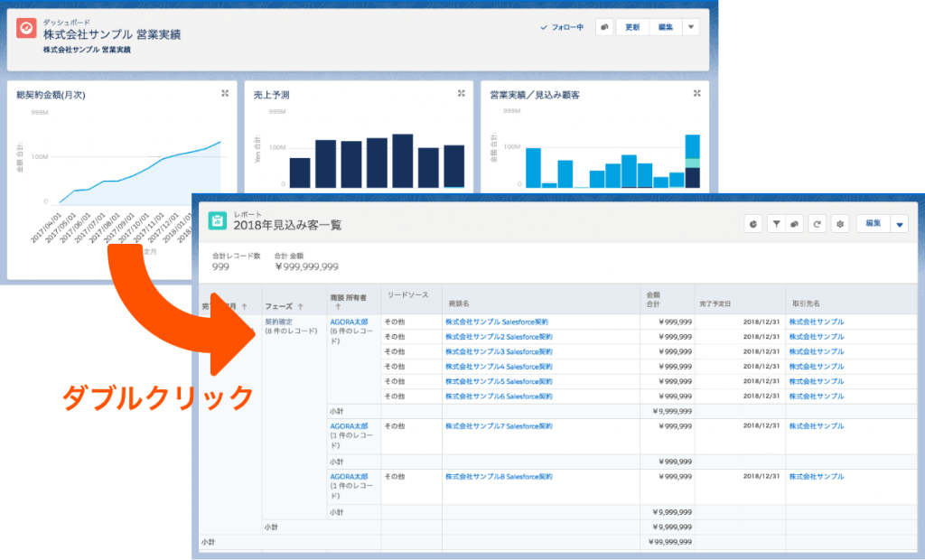Screen dimensions: 925x560
Task: Open AGORA太郎 link in サンプル7 row
Action: coord(349,426)
